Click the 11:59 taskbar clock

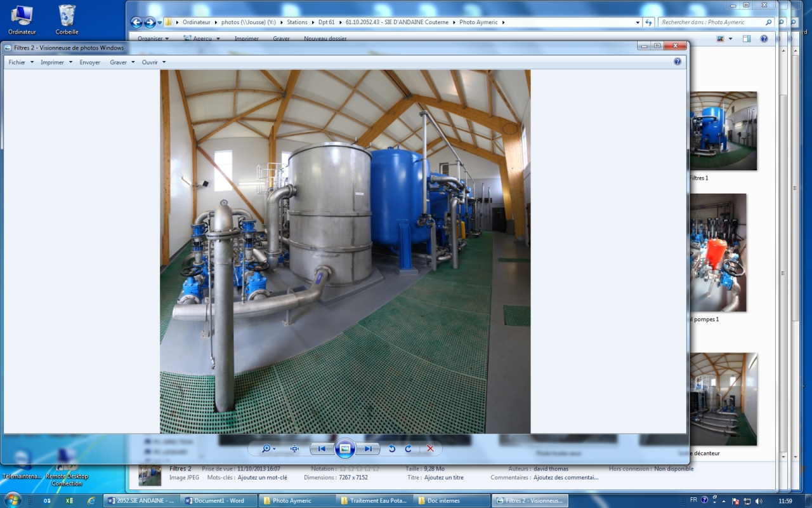[x=785, y=500]
